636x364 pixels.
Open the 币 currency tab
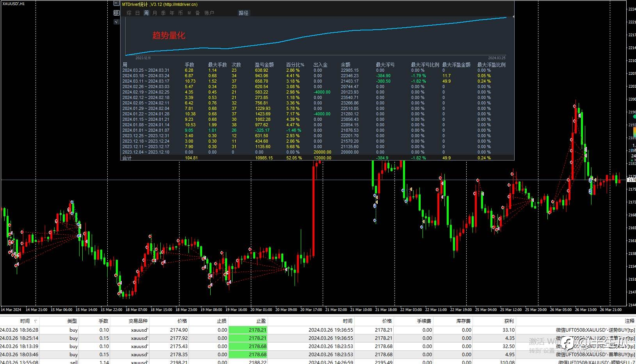tap(180, 13)
